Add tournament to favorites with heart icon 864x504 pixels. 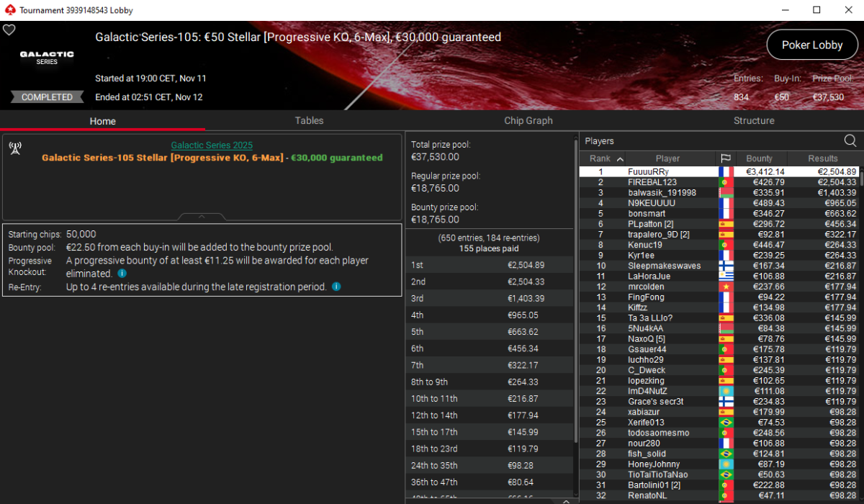[9, 30]
